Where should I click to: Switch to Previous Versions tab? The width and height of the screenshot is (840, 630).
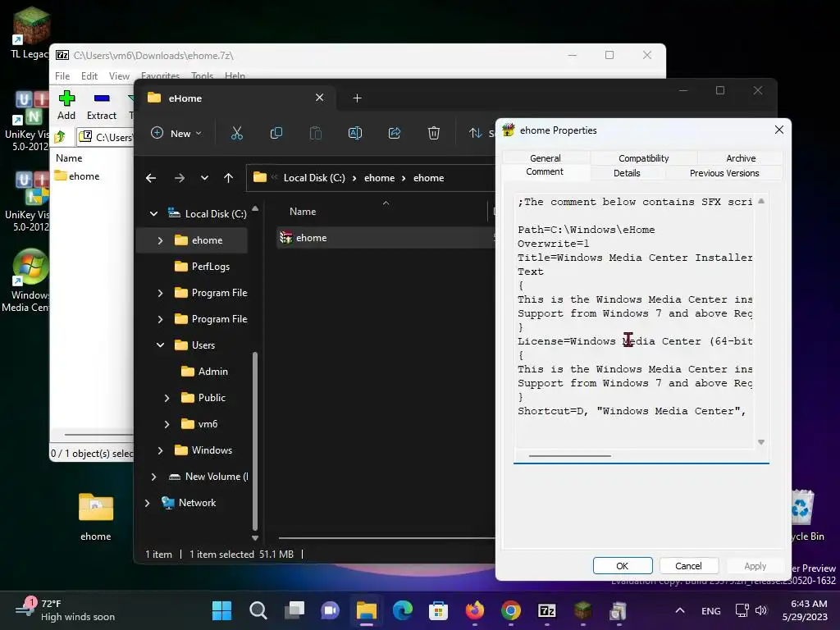point(724,173)
